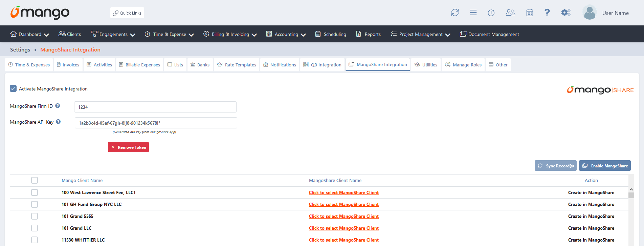The image size is (644, 246).
Task: Click MangoShare API Key help icon
Action: (x=58, y=122)
